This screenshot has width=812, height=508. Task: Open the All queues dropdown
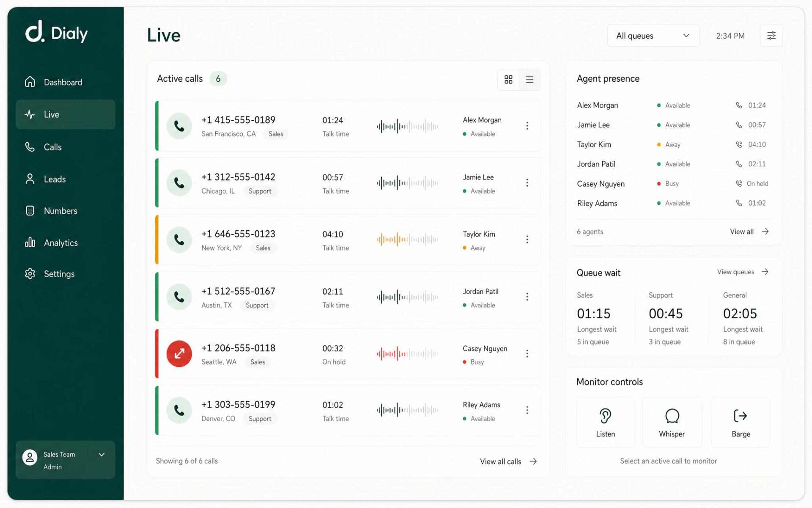[x=653, y=36]
